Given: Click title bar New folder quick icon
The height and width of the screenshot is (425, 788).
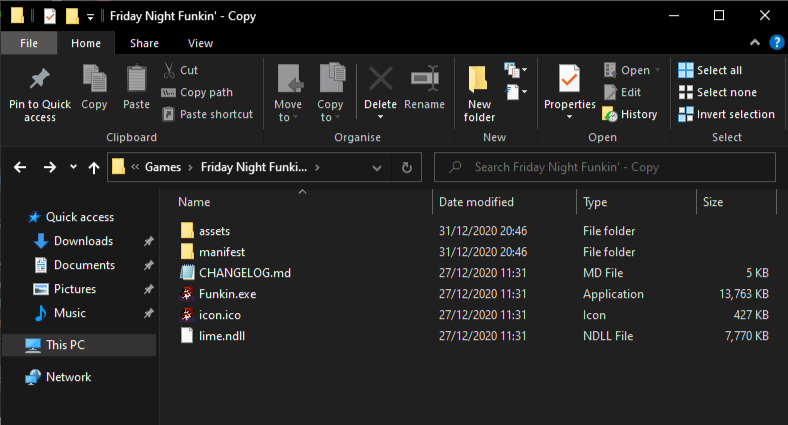Looking at the screenshot, I should (x=72, y=17).
